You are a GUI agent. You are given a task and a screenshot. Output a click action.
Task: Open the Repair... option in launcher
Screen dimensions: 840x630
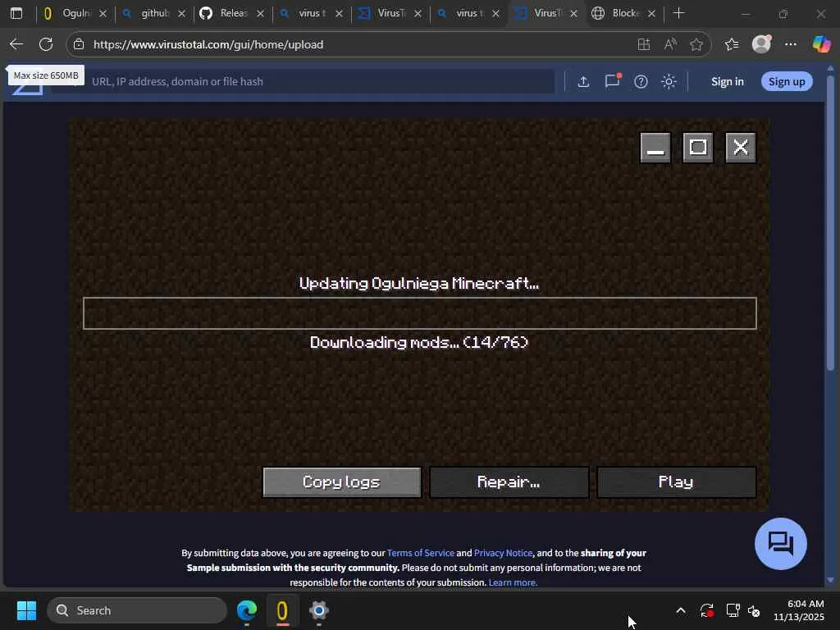click(x=509, y=482)
